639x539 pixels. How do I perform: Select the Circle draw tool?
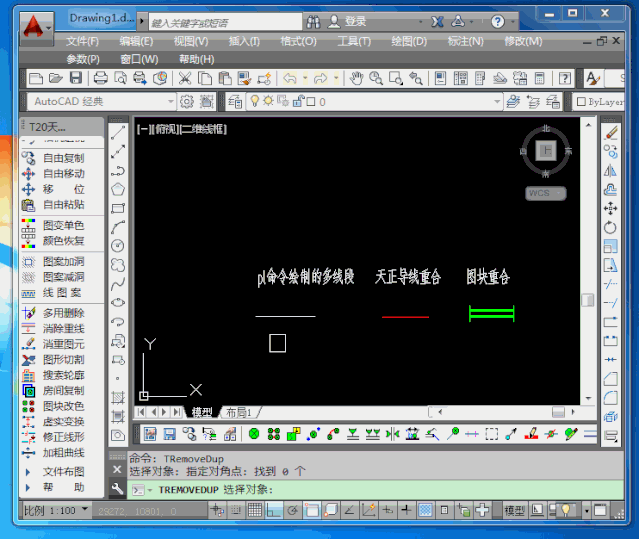118,246
